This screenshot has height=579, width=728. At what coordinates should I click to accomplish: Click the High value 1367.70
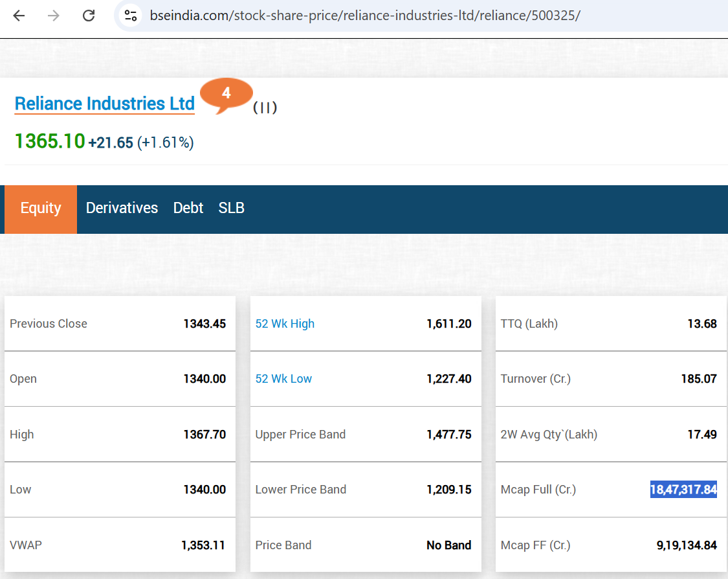(204, 435)
